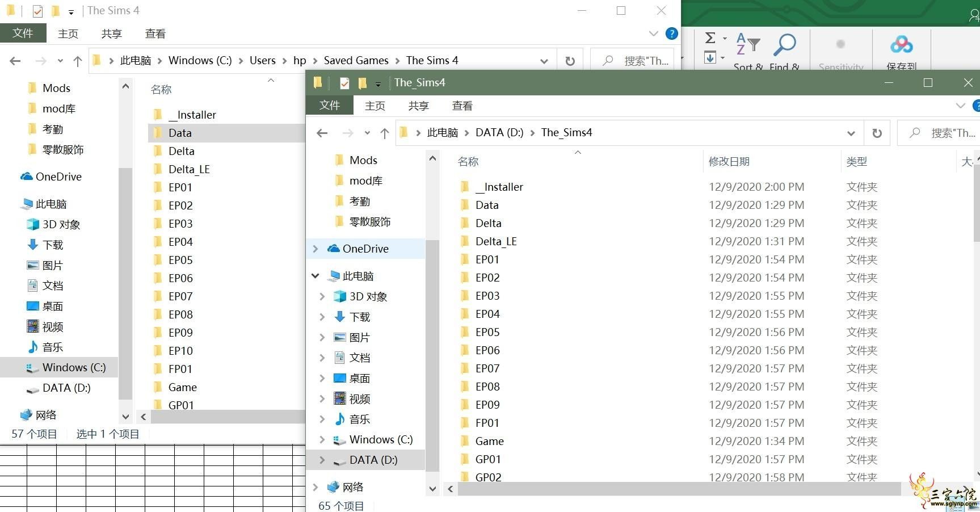
Task: Expand DATA (D:) node in The_Sims4 window
Action: [322, 460]
